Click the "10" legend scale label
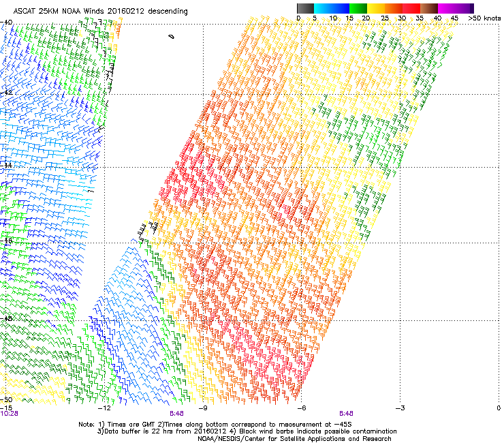Viewport: 504px width, 443px height. 333,18
